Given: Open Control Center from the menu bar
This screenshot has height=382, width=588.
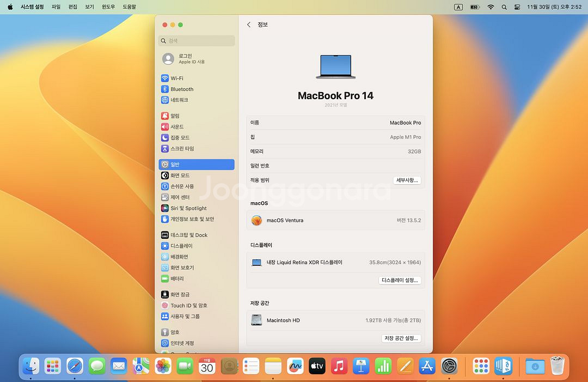Looking at the screenshot, I should [517, 7].
